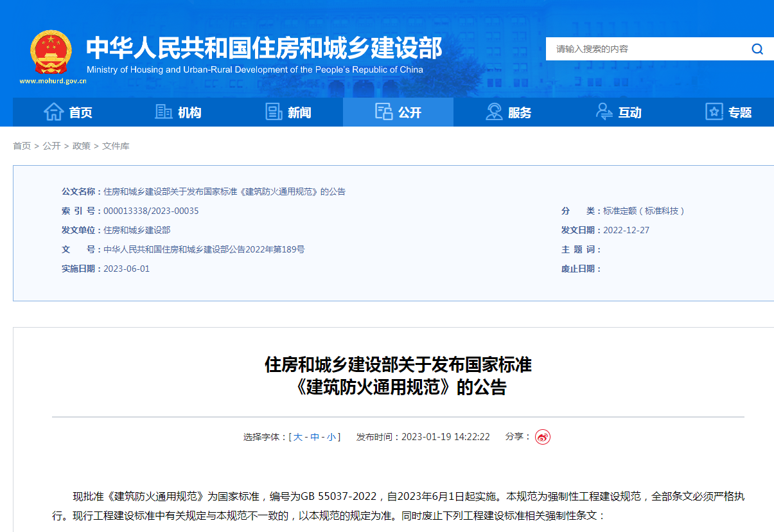Click 首页 in the breadcrumb
The height and width of the screenshot is (532, 774).
[x=22, y=146]
